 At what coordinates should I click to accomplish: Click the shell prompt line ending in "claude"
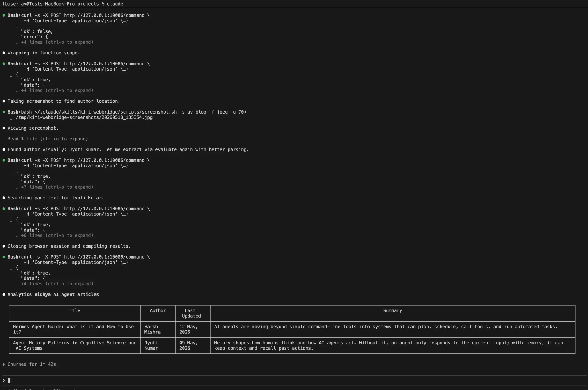(x=63, y=4)
